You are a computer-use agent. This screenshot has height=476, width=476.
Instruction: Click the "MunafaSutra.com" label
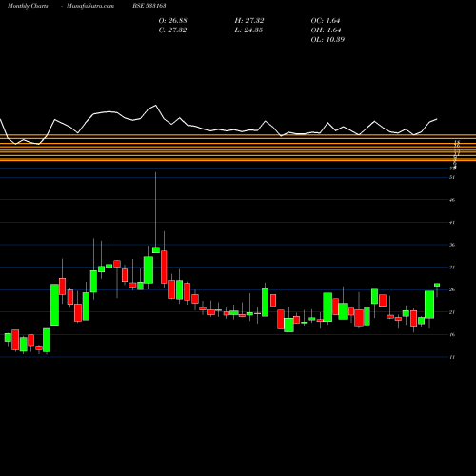[90, 6]
